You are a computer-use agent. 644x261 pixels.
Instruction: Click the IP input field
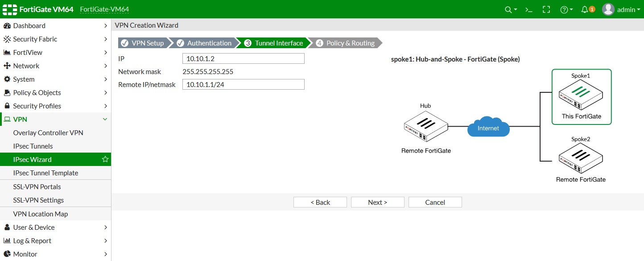[244, 58]
